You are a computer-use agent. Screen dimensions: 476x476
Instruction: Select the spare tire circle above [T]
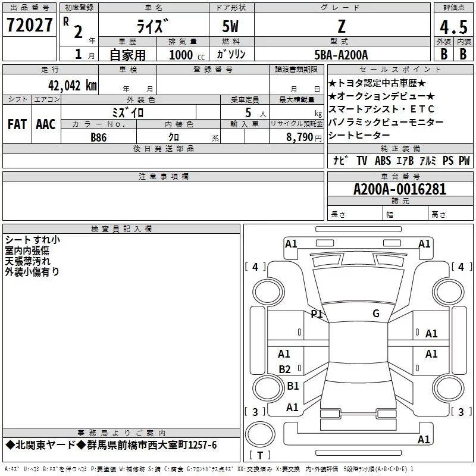pyautogui.click(x=260, y=434)
